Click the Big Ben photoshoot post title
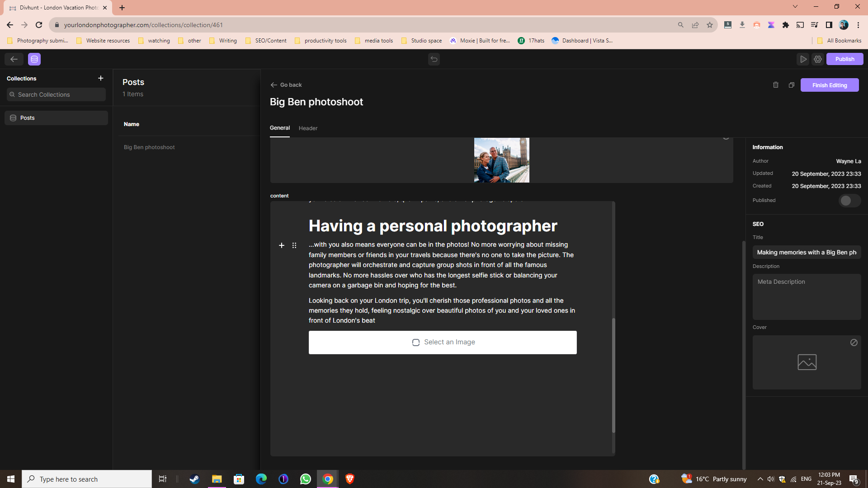The width and height of the screenshot is (868, 488). [316, 102]
